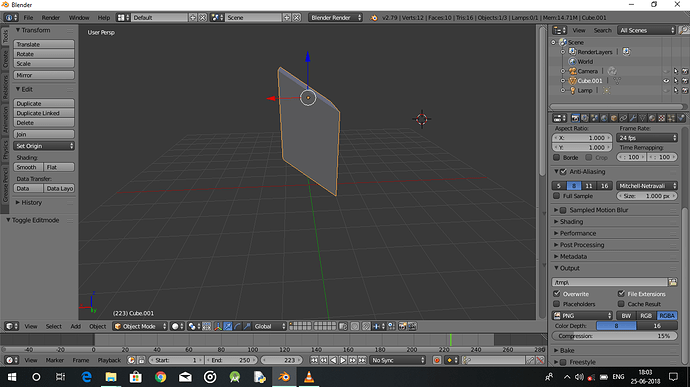Open the Material properties sphere icon
The width and height of the screenshot is (690, 387).
pos(652,118)
